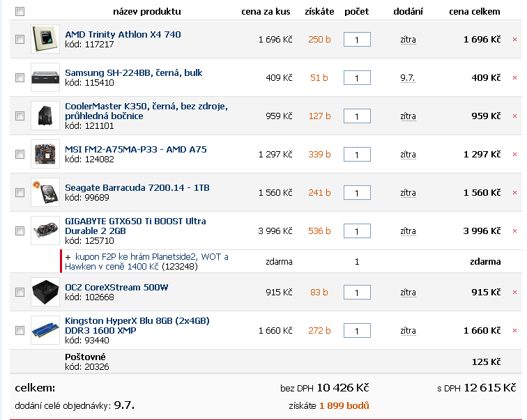
Task: Edit quantity field for Seagate Barracuda
Action: click(357, 193)
